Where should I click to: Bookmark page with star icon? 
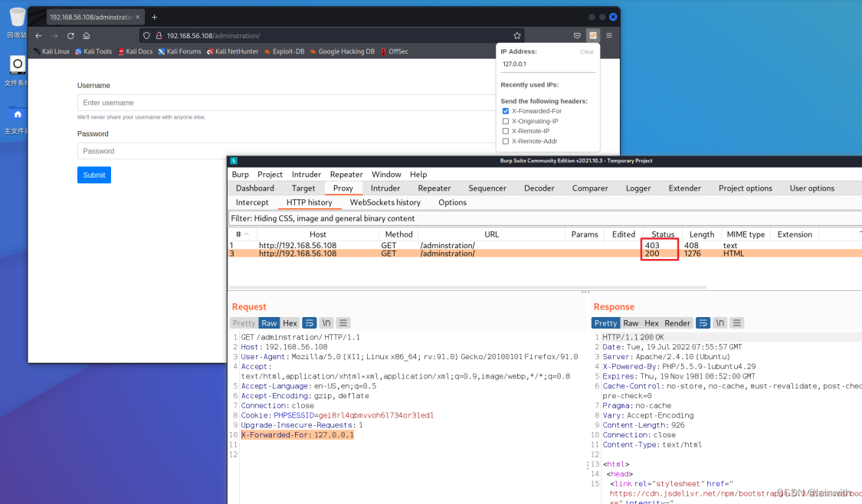coord(516,36)
